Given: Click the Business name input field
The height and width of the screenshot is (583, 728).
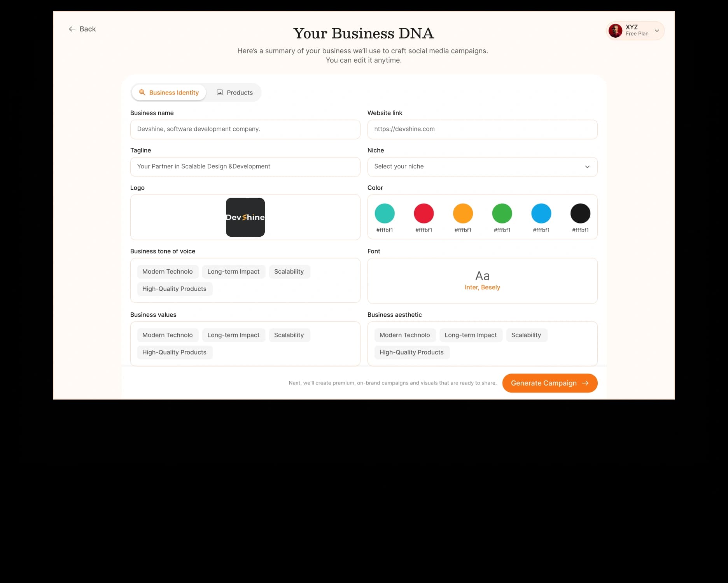Looking at the screenshot, I should (x=245, y=129).
